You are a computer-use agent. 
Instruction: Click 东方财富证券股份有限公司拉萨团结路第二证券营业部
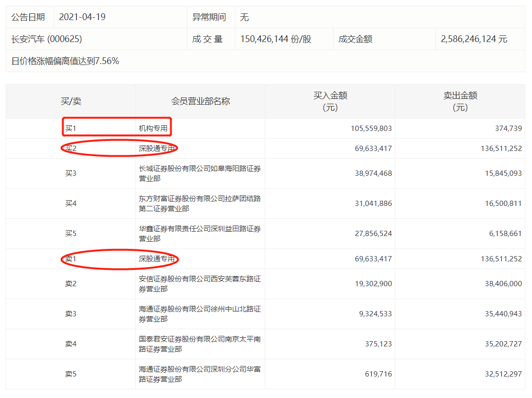[199, 204]
